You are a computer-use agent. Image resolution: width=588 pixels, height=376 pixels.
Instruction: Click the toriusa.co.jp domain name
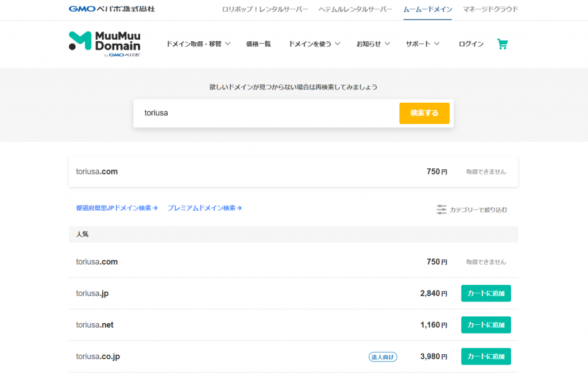click(98, 356)
